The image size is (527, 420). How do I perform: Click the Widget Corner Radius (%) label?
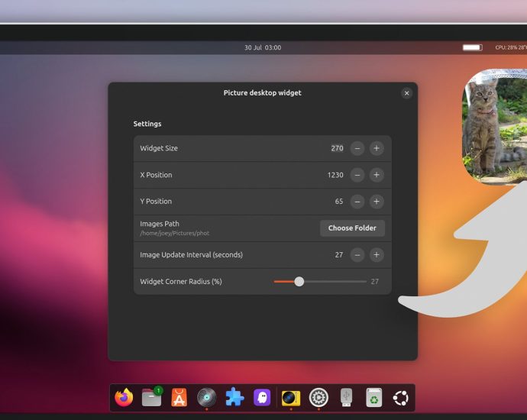coord(181,282)
